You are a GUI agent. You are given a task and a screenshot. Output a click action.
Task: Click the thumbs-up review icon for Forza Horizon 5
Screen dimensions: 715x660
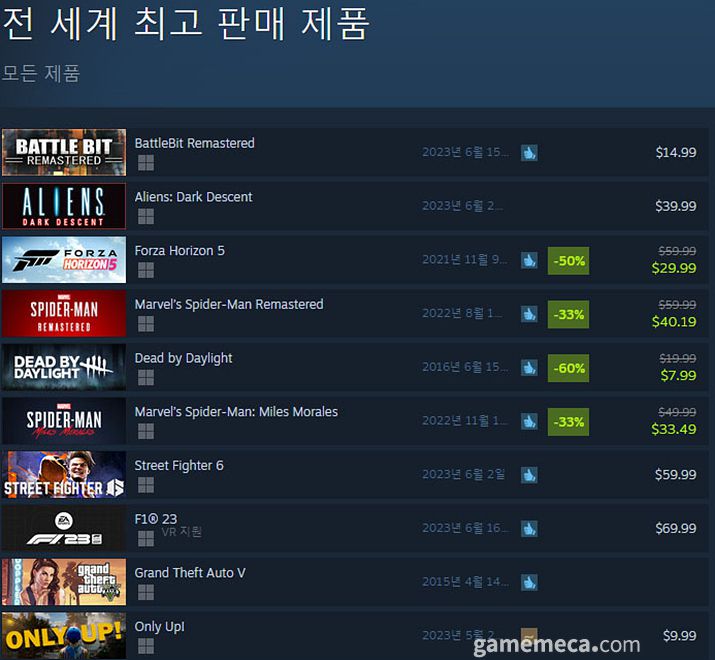(529, 260)
